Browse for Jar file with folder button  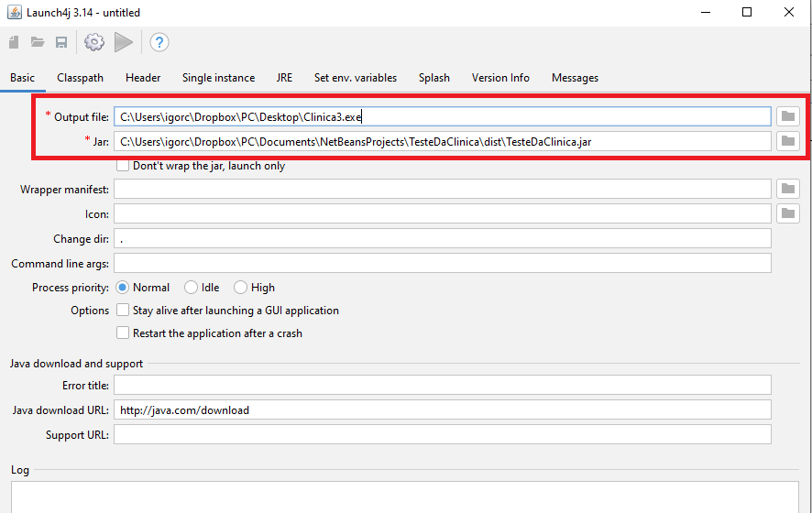click(x=787, y=141)
